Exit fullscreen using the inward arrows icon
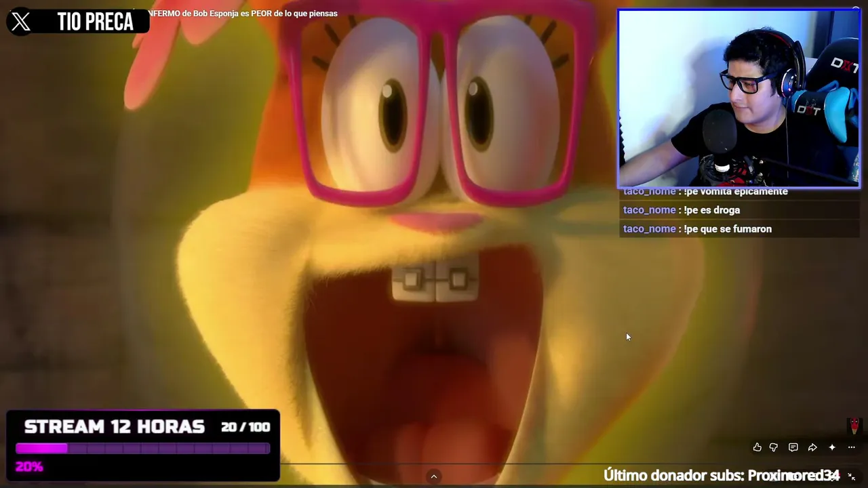 click(x=852, y=476)
